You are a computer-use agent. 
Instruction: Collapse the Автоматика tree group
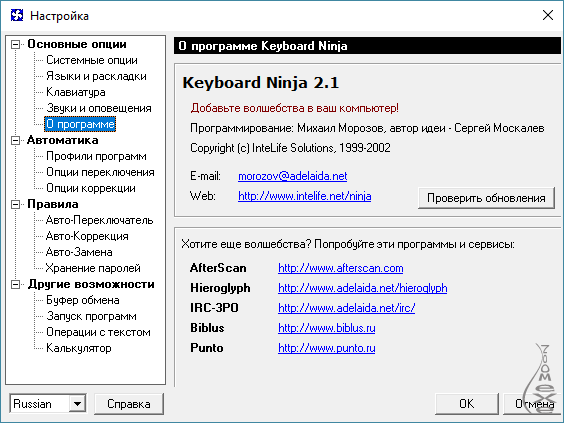(x=15, y=140)
